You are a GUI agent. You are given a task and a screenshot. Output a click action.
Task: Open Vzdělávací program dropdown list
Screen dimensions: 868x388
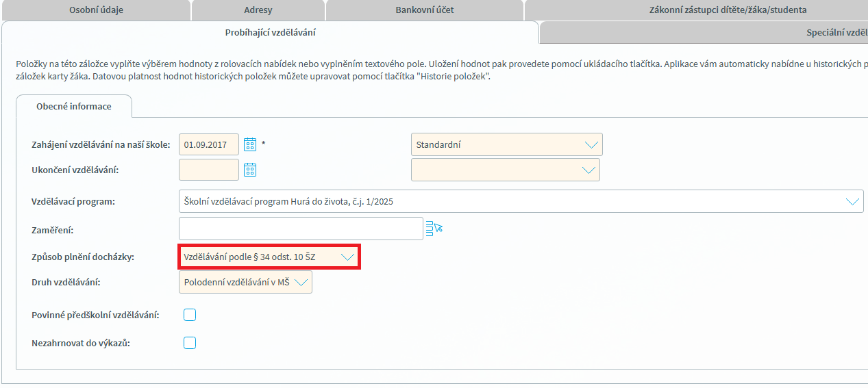(521, 202)
